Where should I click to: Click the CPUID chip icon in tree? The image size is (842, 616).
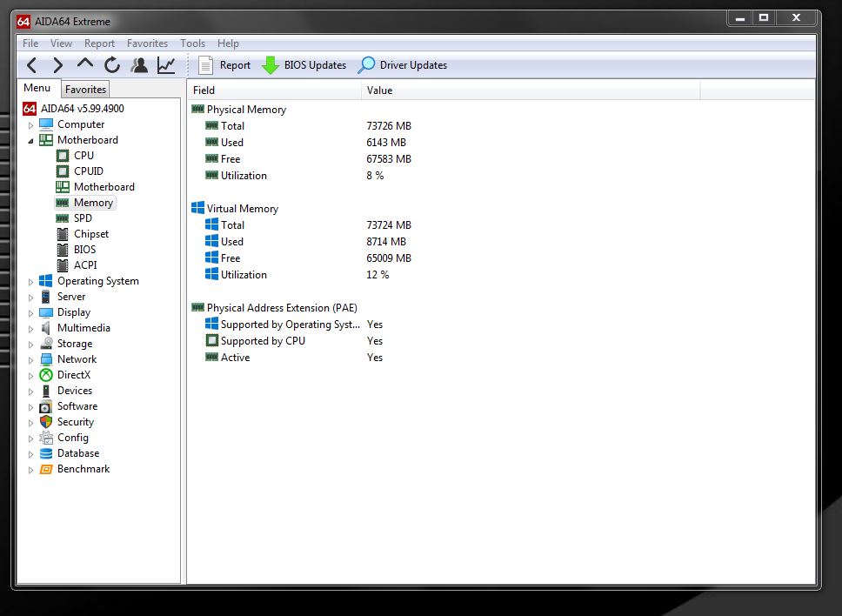click(63, 171)
